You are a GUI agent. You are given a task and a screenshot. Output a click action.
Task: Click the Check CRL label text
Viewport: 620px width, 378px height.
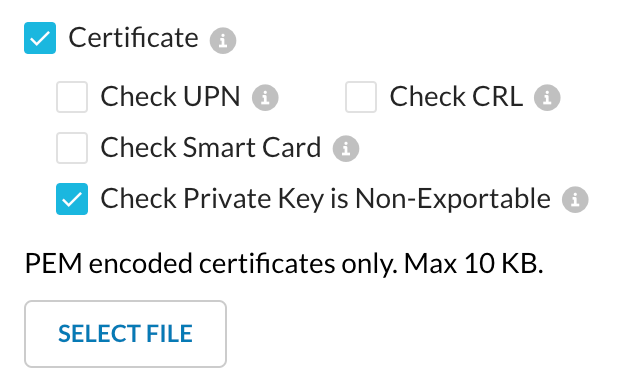[x=456, y=97]
